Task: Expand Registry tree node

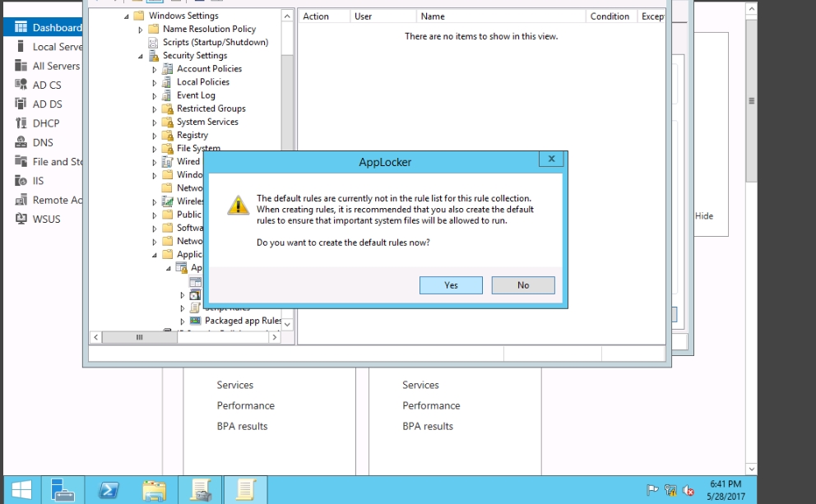Action: 155,136
